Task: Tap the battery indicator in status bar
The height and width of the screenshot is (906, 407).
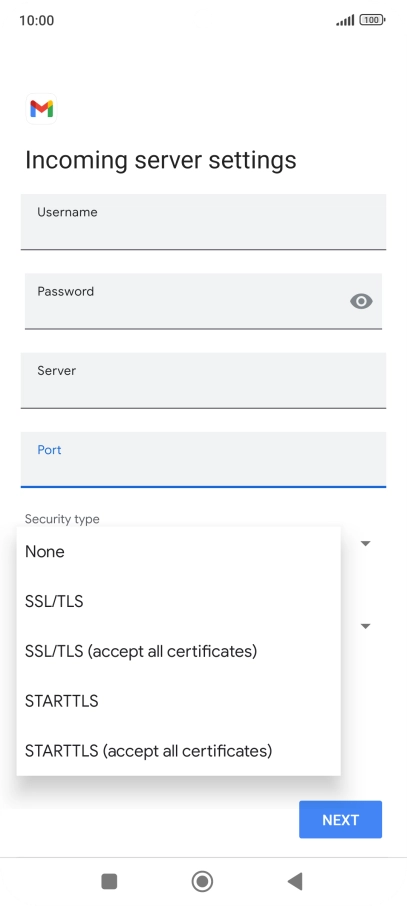Action: [372, 20]
